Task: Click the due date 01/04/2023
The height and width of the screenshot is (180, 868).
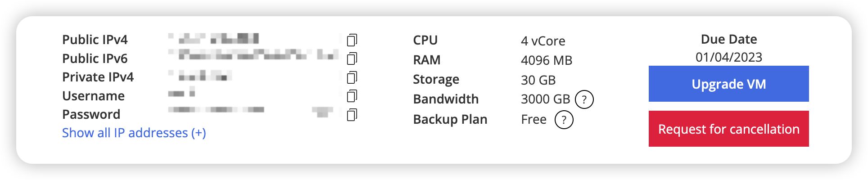Action: click(728, 57)
